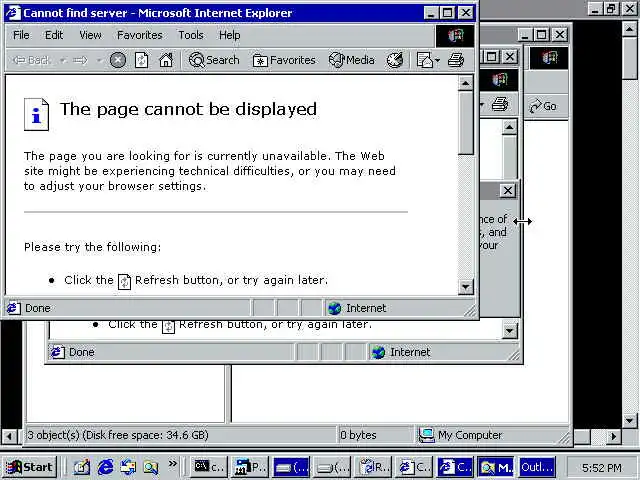Click the outer horizontal scroll right arrow
The image size is (640, 480).
click(613, 436)
